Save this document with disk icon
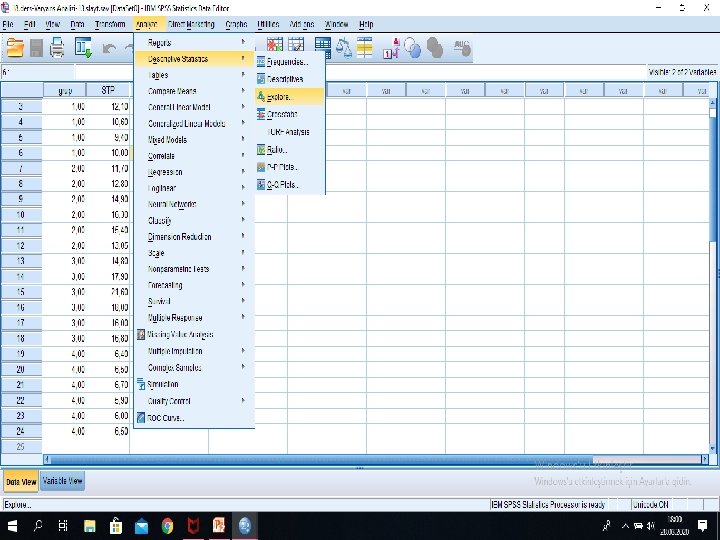The width and height of the screenshot is (720, 540). pos(36,48)
